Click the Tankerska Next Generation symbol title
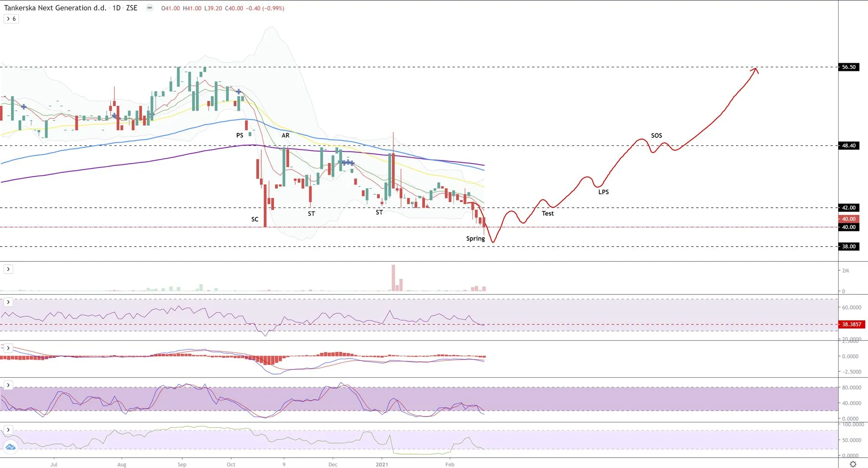868x468 pixels. click(x=55, y=8)
